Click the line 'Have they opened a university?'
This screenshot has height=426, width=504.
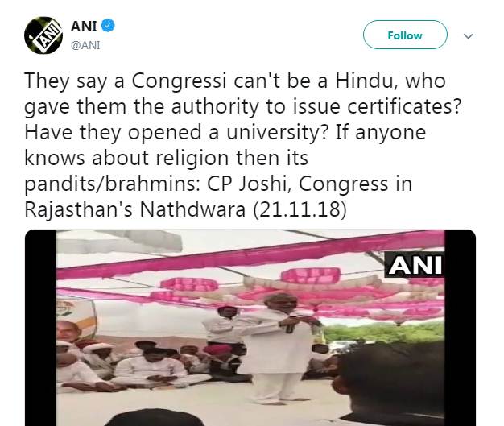(x=176, y=132)
